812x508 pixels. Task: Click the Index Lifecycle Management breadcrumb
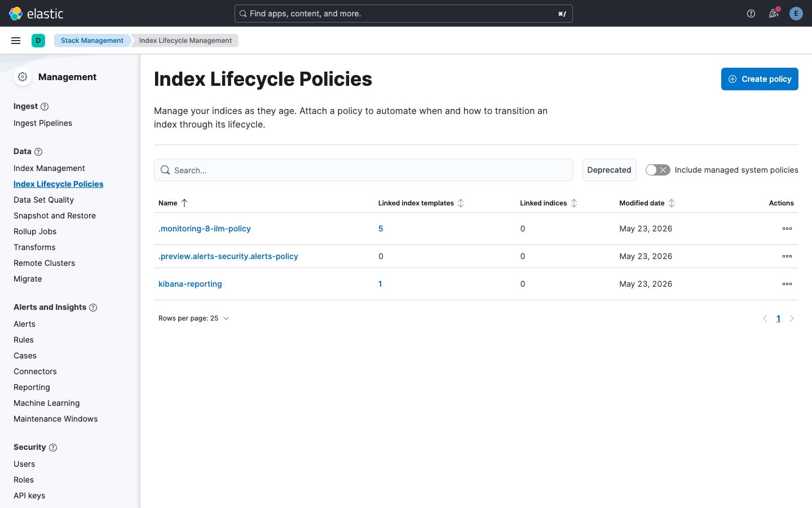coord(186,41)
